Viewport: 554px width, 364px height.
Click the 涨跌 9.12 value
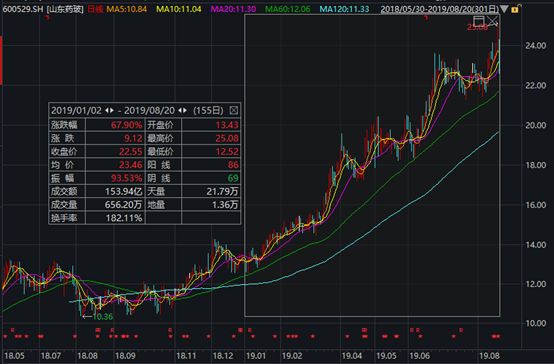(133, 138)
